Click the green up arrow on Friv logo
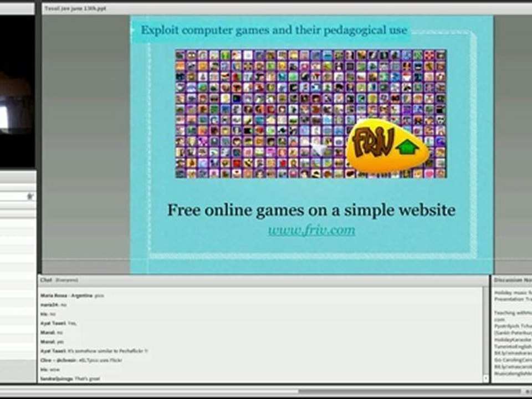The height and width of the screenshot is (399, 532). coord(407,146)
